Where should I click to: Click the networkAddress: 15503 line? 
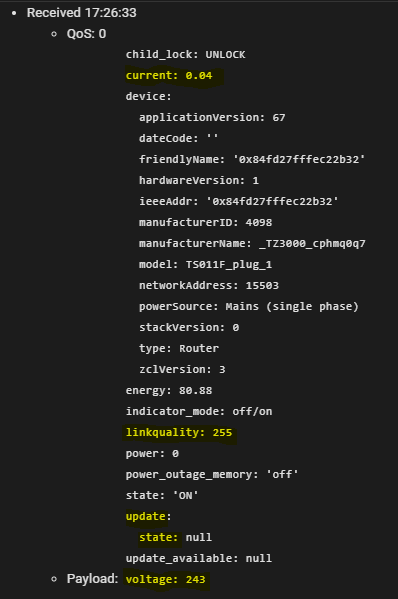click(x=209, y=285)
